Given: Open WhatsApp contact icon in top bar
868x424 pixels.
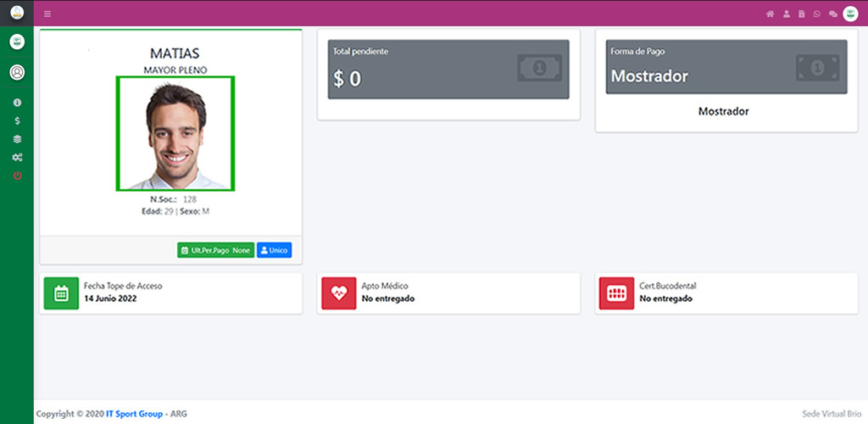Looking at the screenshot, I should coord(816,14).
